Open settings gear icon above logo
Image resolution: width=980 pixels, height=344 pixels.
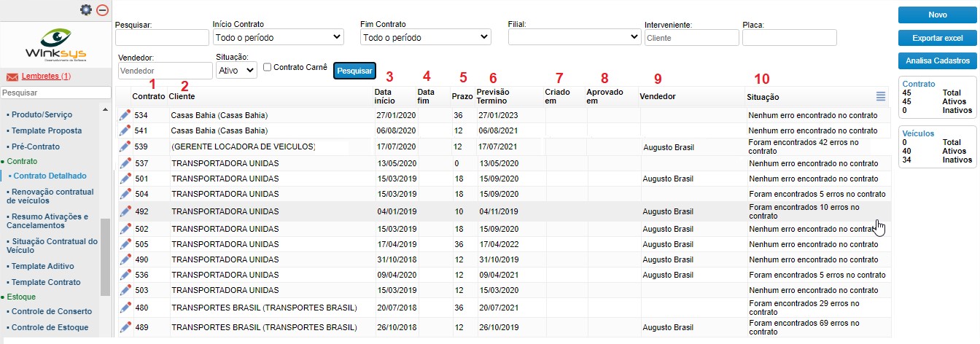(x=86, y=10)
